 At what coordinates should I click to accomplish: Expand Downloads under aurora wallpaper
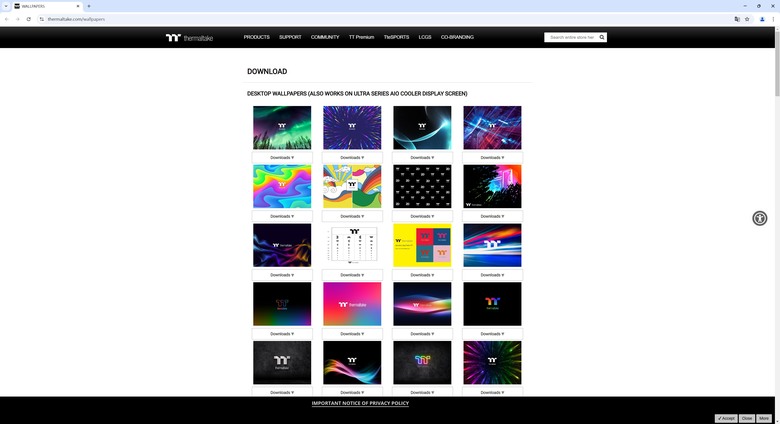282,157
